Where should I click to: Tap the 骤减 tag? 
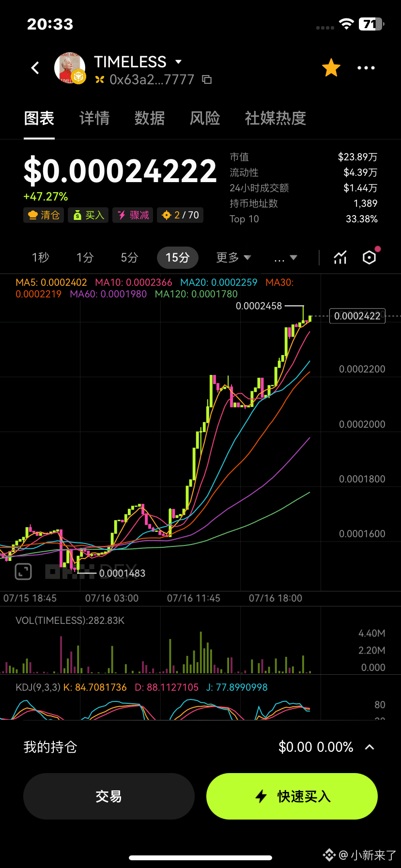coord(133,215)
